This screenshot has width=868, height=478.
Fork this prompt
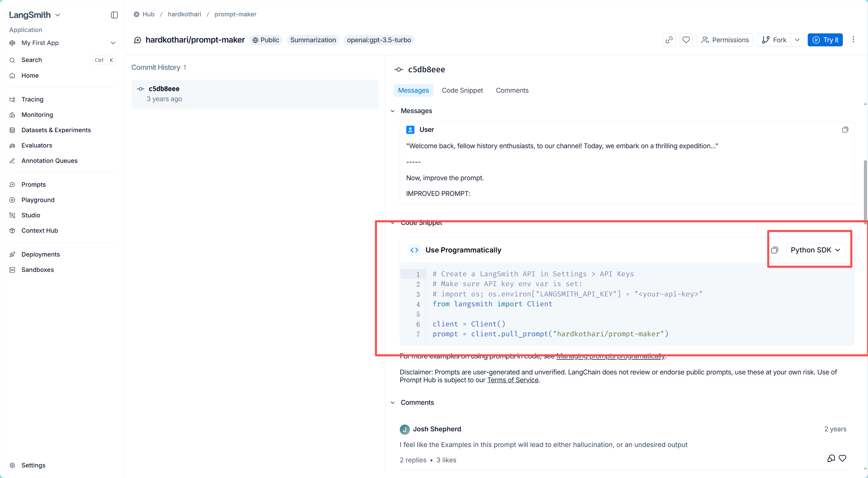point(774,40)
